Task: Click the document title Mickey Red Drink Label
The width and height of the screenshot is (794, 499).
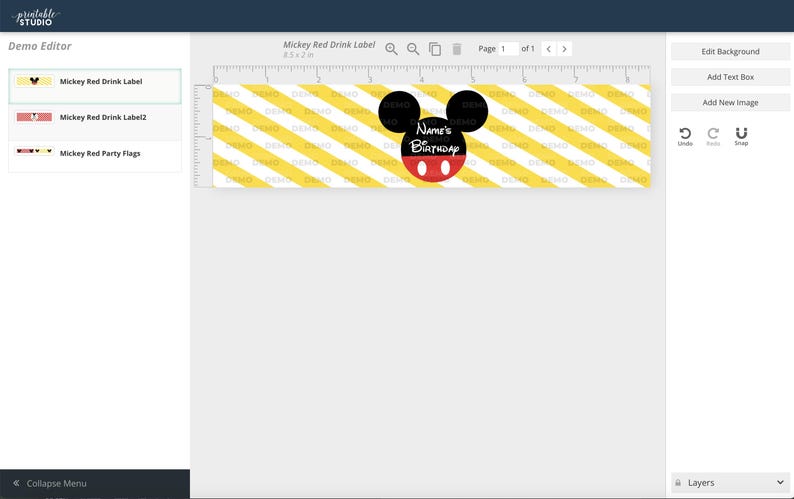Action: click(x=329, y=45)
